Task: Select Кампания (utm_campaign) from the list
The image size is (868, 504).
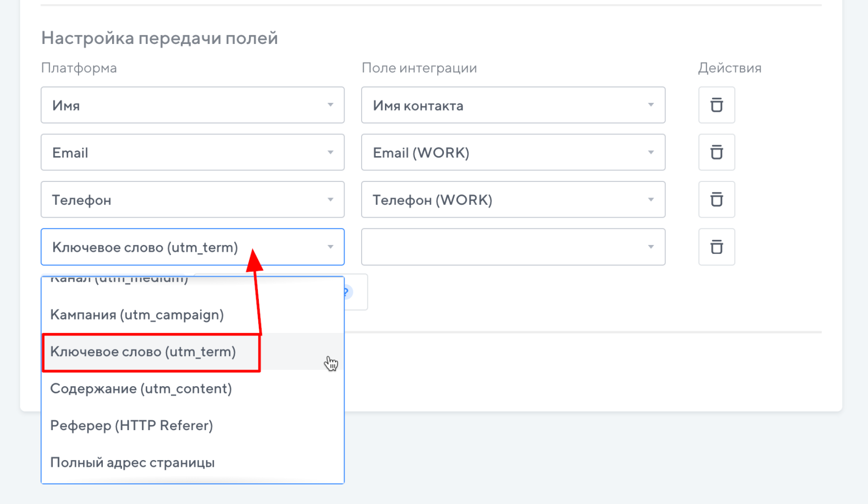Action: click(137, 315)
